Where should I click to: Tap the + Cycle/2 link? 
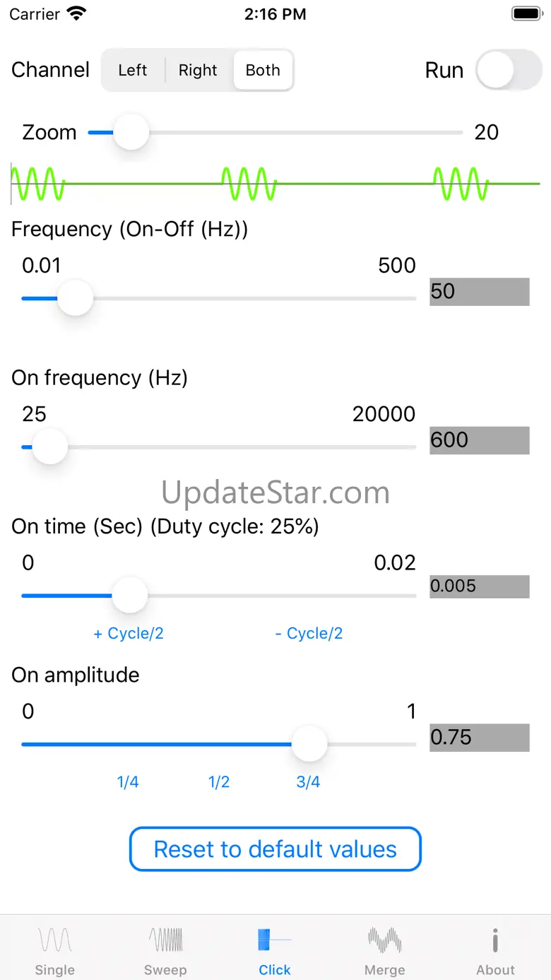(x=129, y=633)
